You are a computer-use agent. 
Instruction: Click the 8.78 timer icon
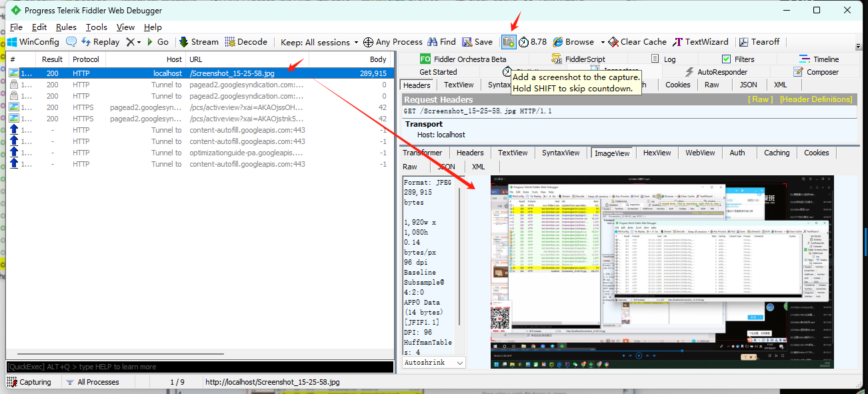pyautogui.click(x=533, y=42)
